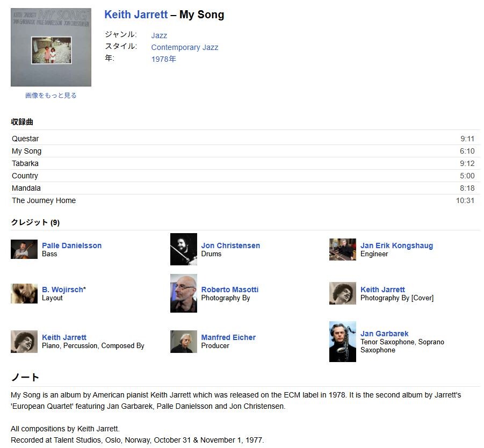Select the Jazz genre link
This screenshot has height=448, width=484.
159,35
